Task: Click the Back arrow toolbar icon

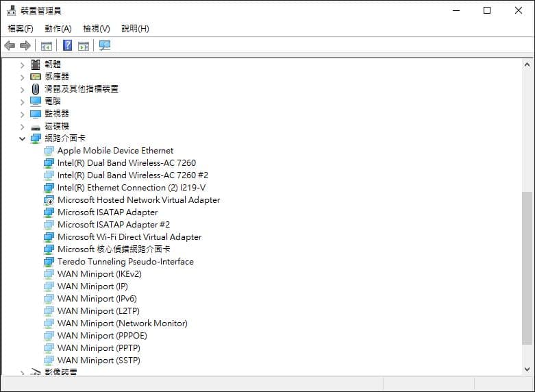Action: 10,45
